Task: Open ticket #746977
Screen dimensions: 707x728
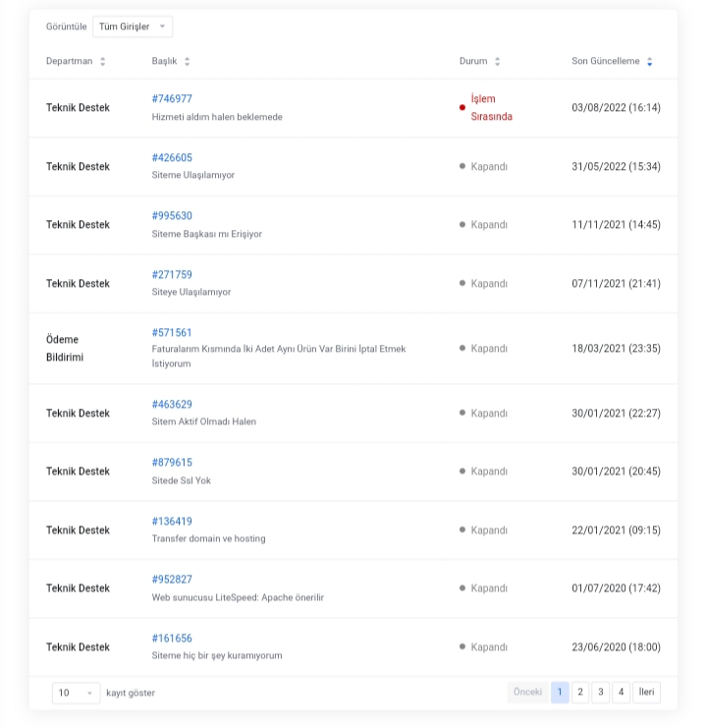Action: [172, 99]
